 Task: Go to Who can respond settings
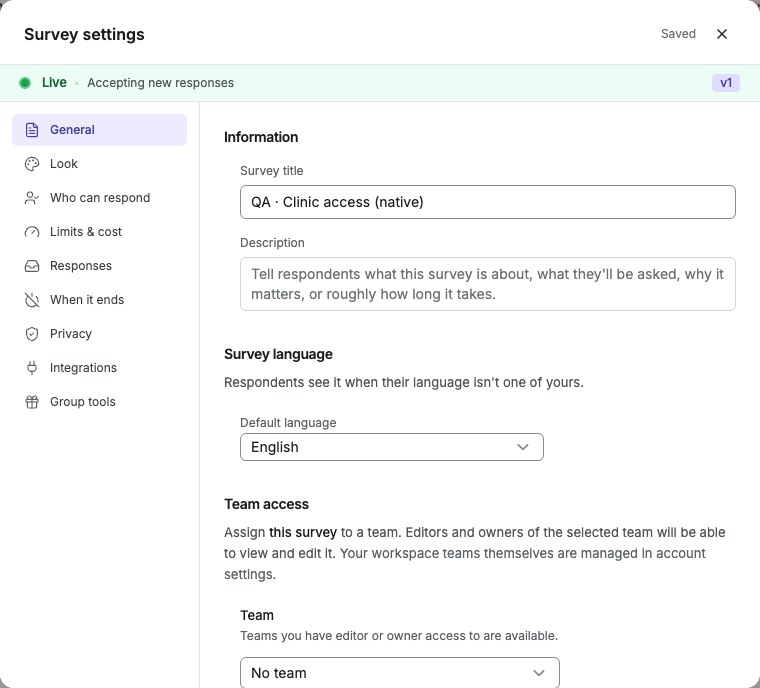[x=99, y=198]
